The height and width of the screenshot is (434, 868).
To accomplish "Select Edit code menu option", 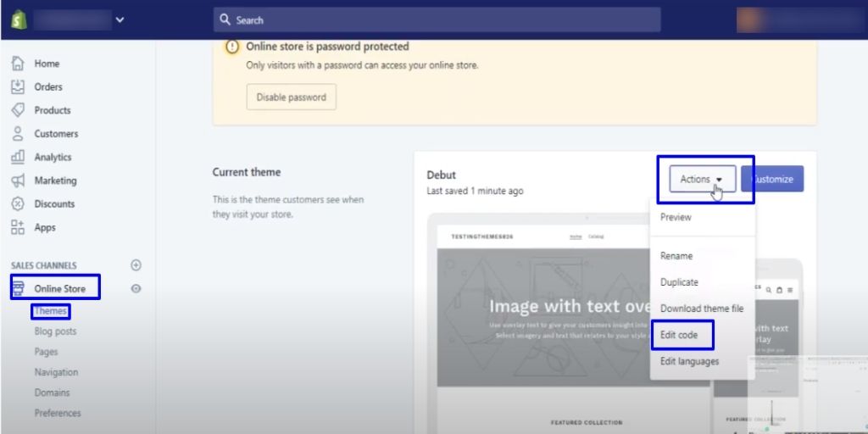I will (x=679, y=335).
